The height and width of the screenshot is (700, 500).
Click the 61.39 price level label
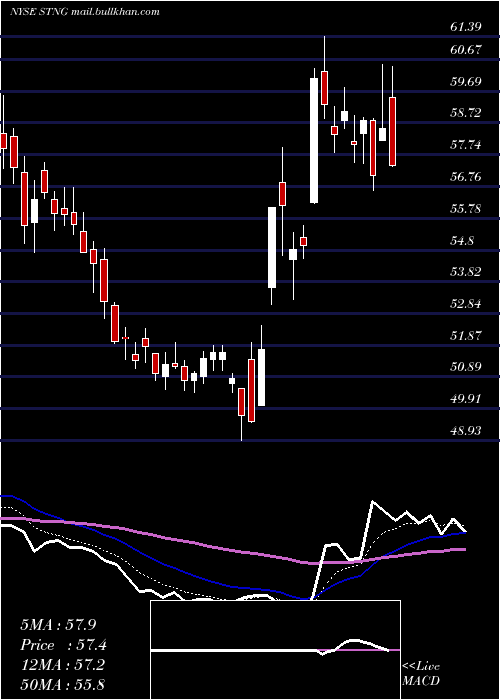click(466, 27)
